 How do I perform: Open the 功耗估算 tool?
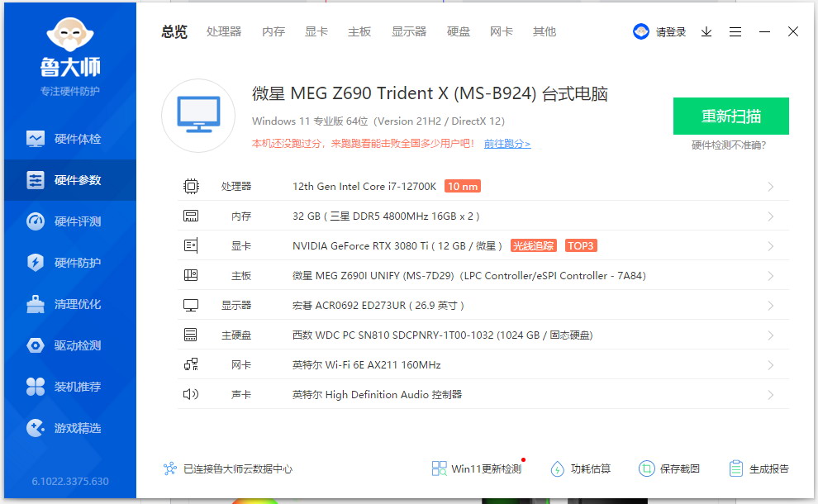[581, 468]
